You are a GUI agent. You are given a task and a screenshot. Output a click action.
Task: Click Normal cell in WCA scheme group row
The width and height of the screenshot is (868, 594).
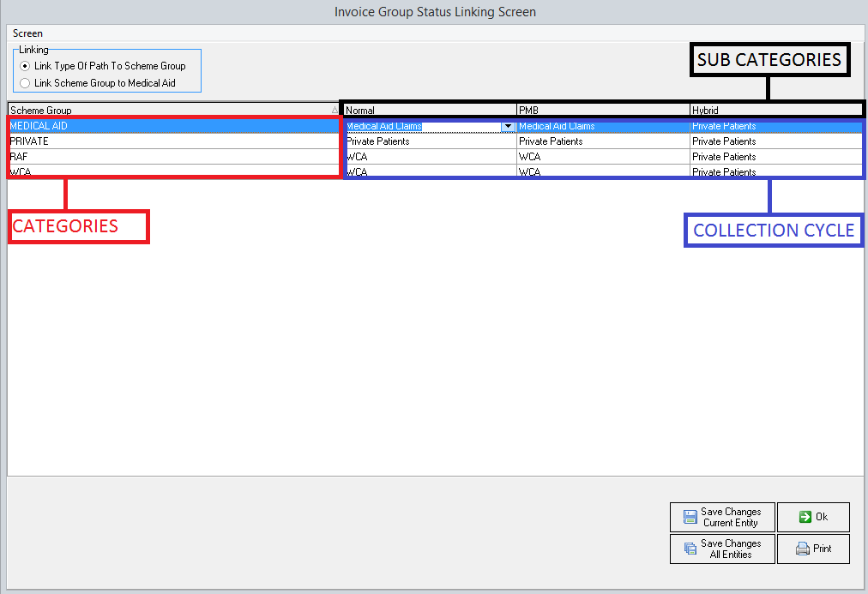430,171
